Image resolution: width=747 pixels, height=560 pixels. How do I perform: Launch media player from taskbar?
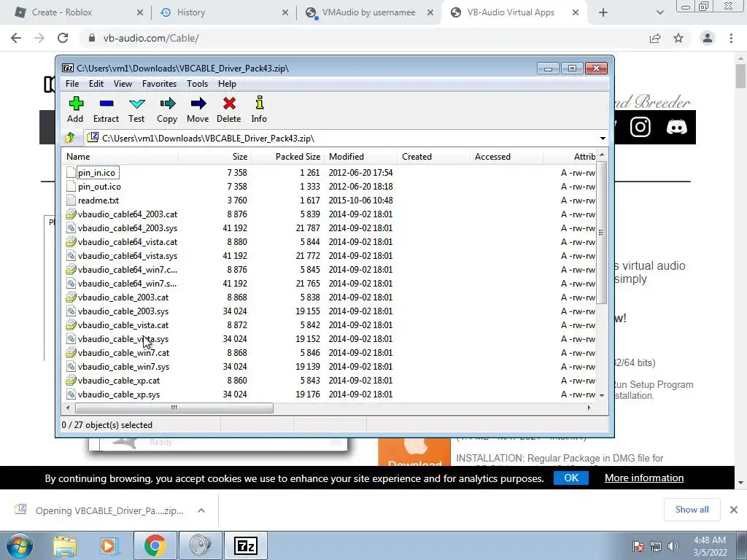click(109, 545)
